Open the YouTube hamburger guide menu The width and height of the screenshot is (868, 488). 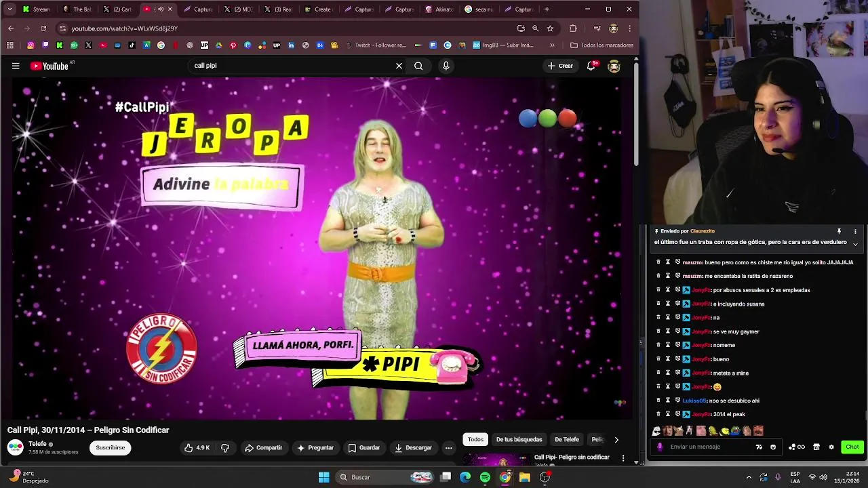pyautogui.click(x=16, y=66)
